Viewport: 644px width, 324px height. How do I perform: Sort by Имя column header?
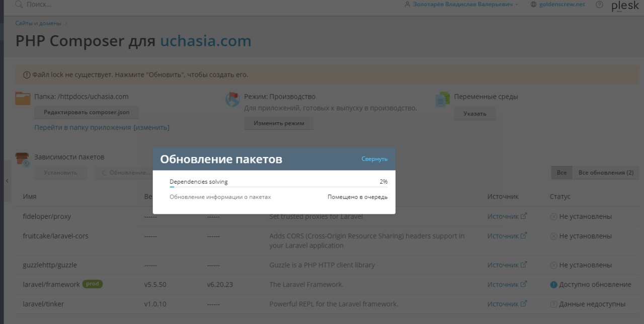tap(30, 197)
